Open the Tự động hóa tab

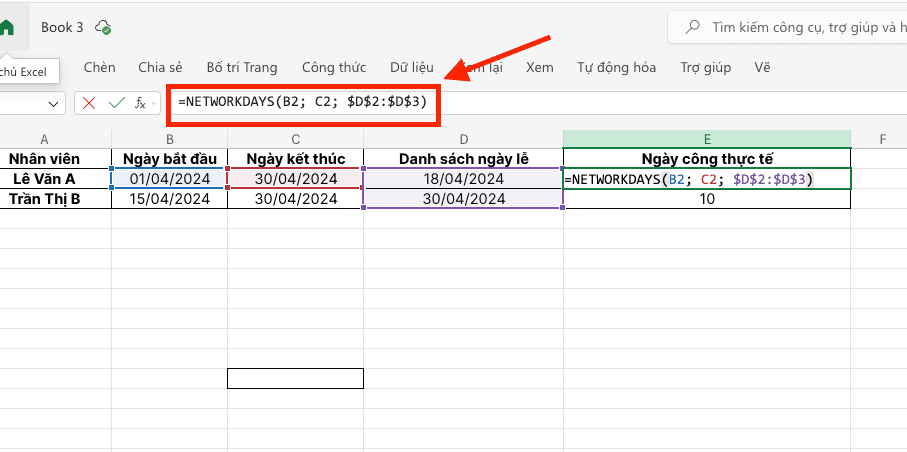[617, 68]
